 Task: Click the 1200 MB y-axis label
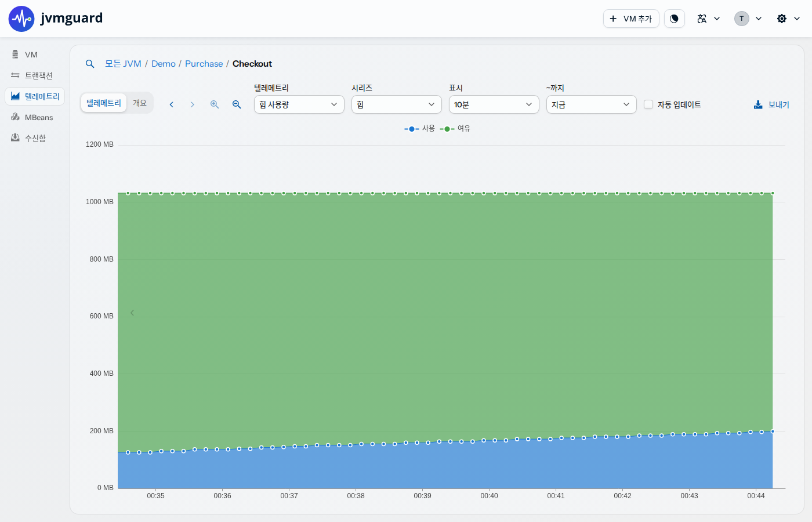tap(100, 144)
